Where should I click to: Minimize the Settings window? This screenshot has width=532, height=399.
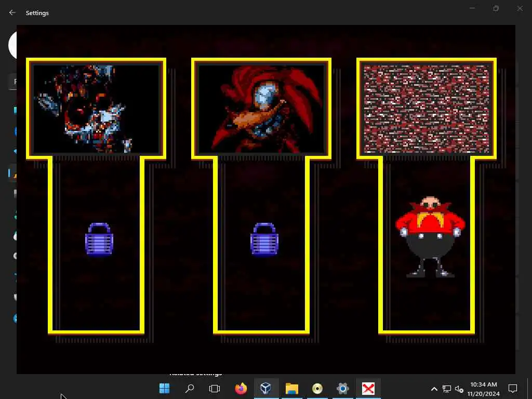(472, 8)
